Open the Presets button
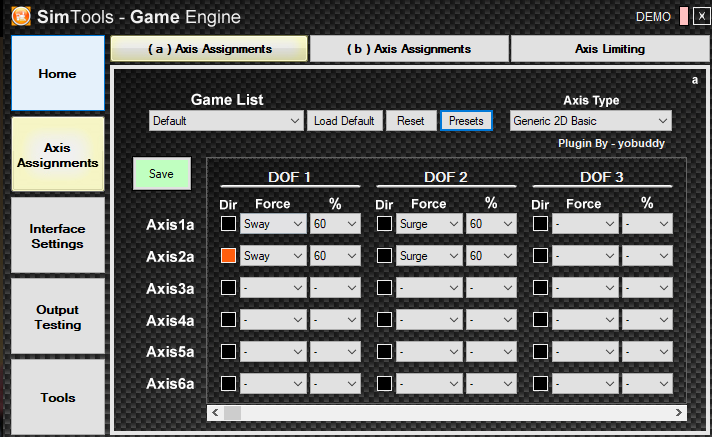 [x=466, y=121]
